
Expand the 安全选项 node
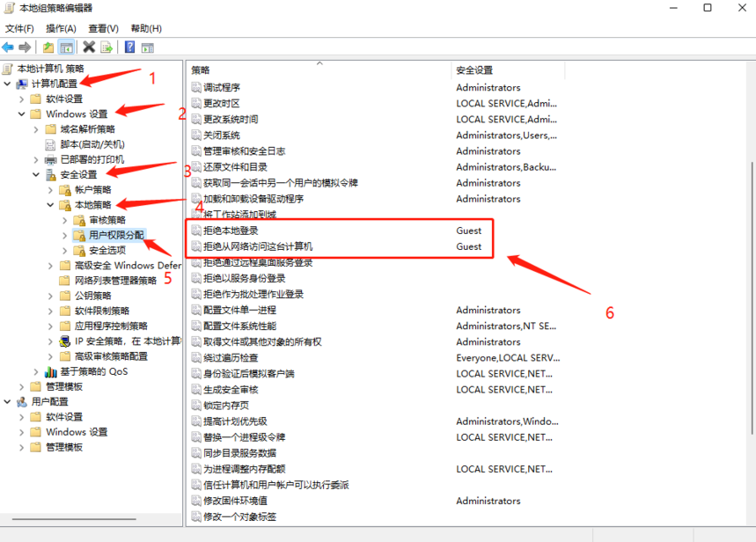click(x=64, y=251)
